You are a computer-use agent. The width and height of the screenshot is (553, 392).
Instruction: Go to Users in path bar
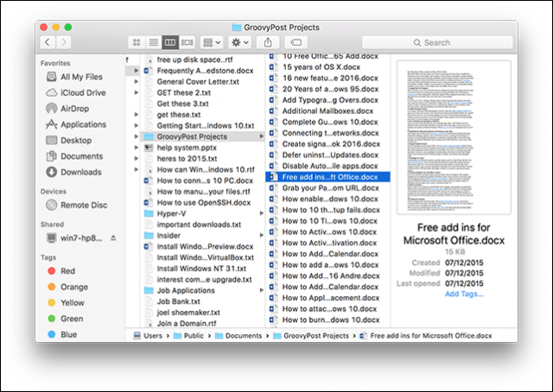click(148, 336)
